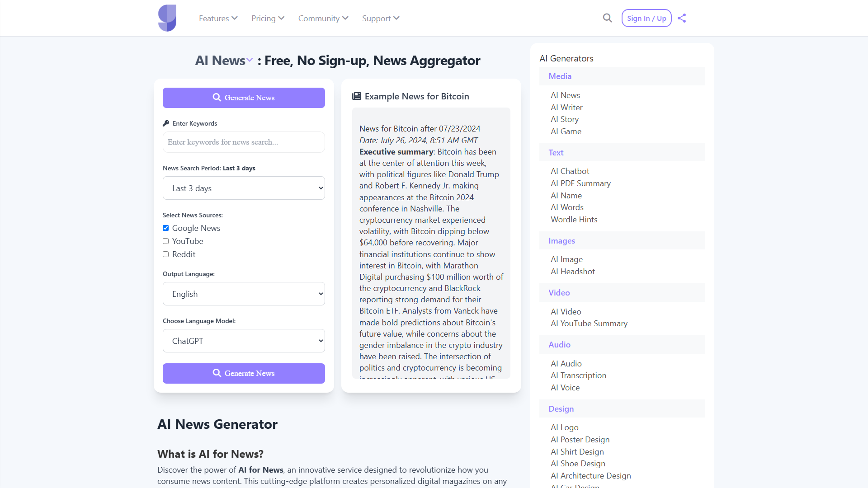Image resolution: width=868 pixels, height=488 pixels.
Task: Click magnifier icon on top Generate News
Action: coord(217,98)
